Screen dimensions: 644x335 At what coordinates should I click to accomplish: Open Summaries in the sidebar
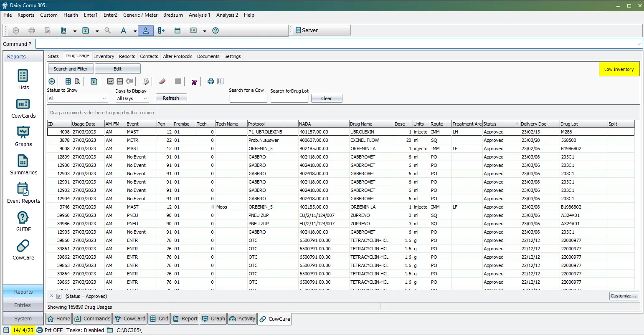pos(23,165)
